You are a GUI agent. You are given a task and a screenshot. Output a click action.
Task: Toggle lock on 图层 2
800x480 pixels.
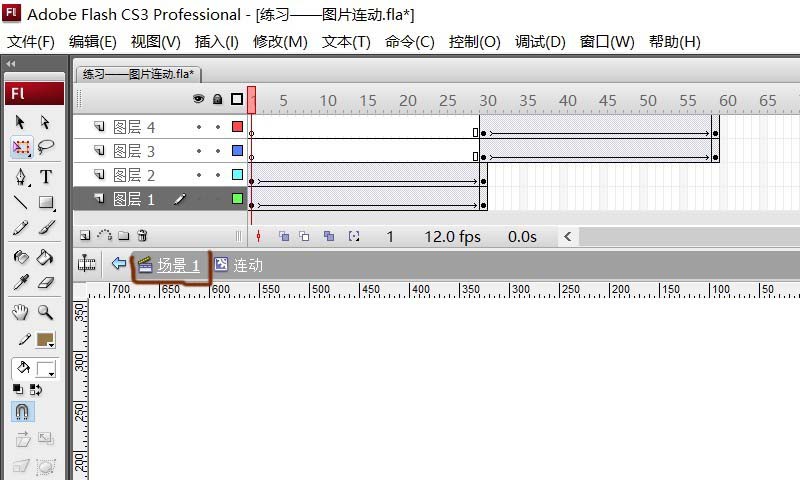(218, 175)
